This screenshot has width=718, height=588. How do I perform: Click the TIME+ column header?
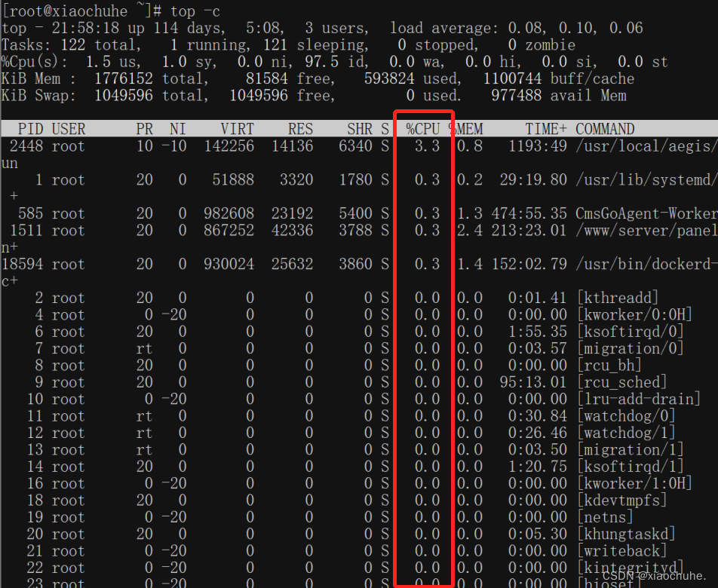546,129
